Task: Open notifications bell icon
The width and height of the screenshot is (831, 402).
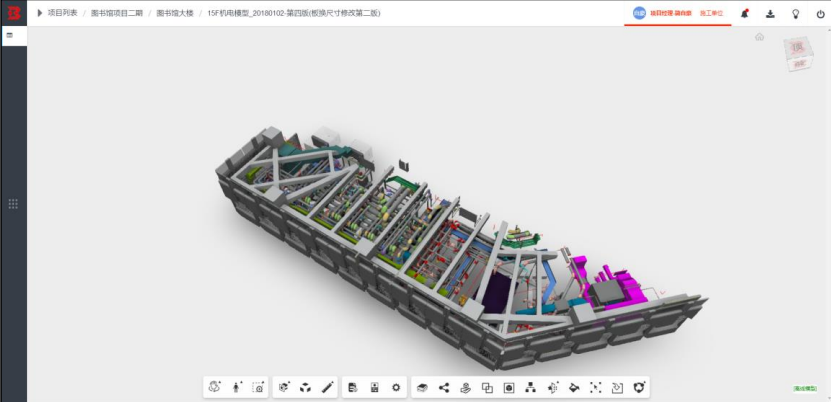Action: pyautogui.click(x=745, y=14)
